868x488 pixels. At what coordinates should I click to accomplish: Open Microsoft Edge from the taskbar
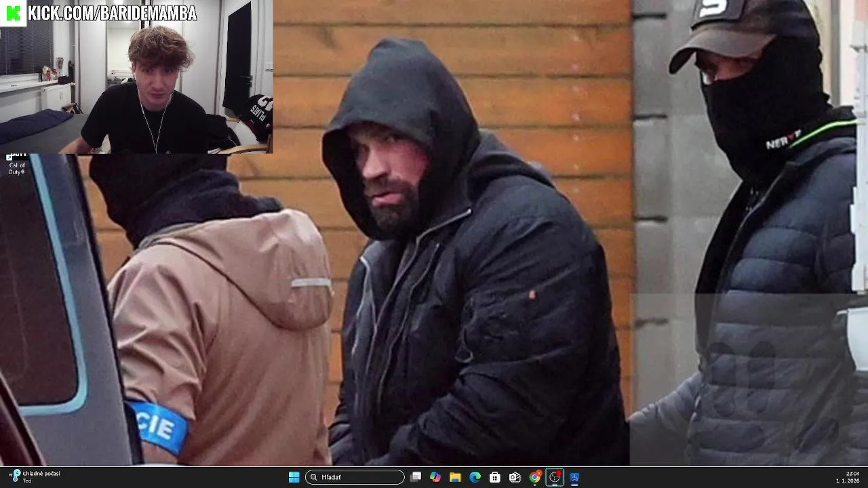coord(475,477)
